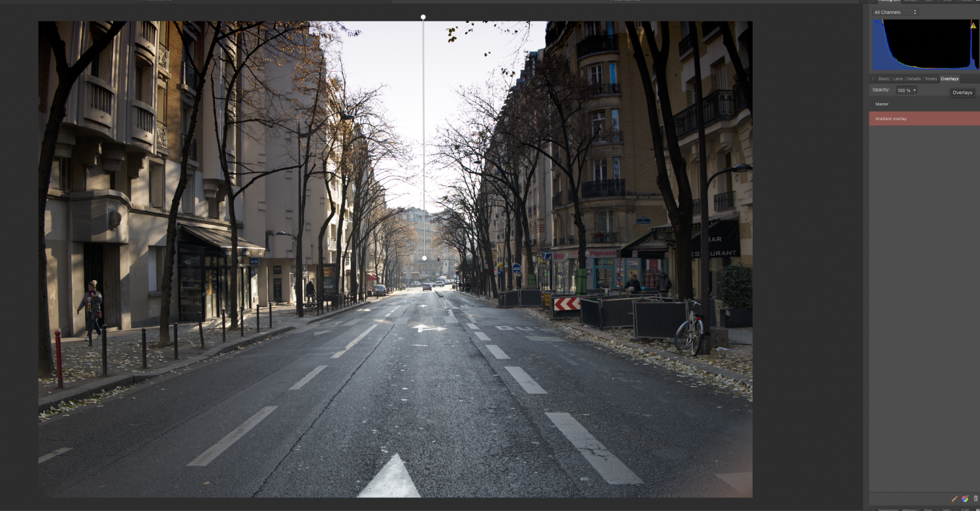Click the detach handle left of Navigator tab

coord(873,510)
